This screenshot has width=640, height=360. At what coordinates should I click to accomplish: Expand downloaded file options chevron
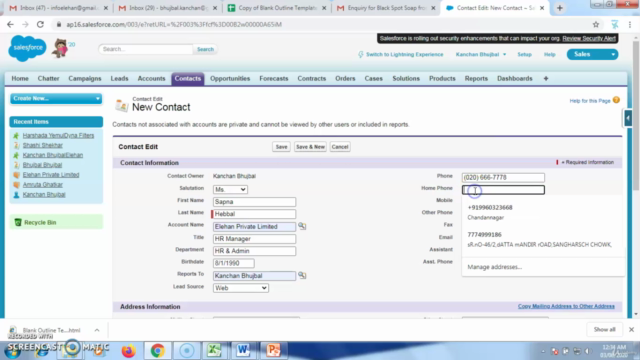97,330
